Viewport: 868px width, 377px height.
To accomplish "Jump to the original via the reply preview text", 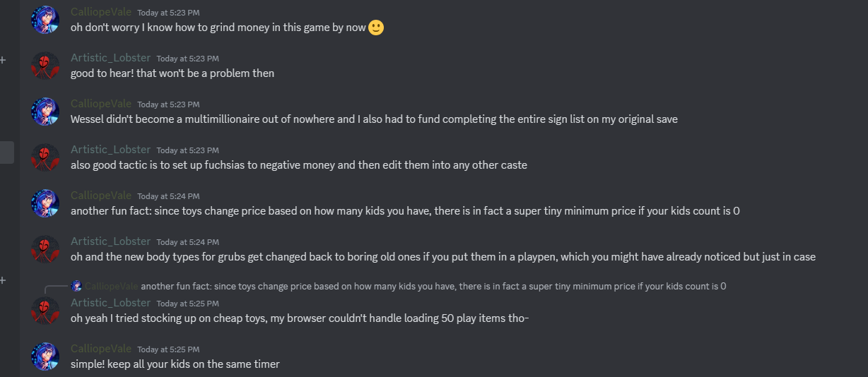I will coord(433,286).
